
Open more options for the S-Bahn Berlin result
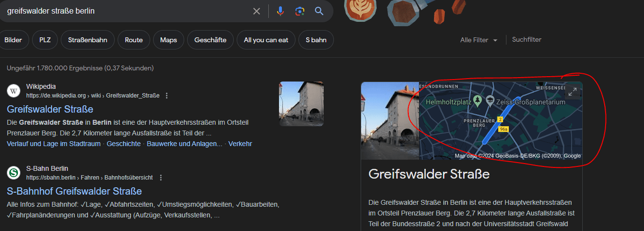[x=161, y=178]
